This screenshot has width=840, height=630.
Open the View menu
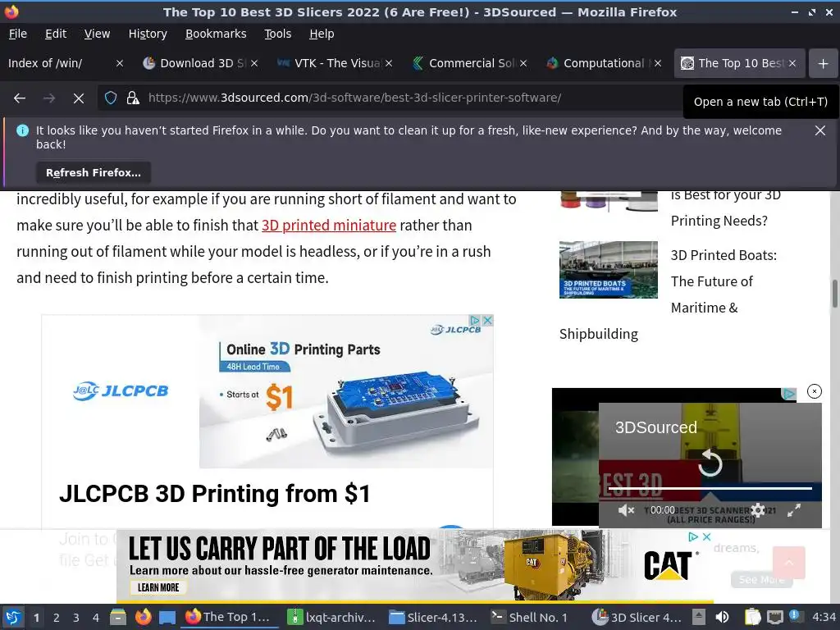[97, 34]
